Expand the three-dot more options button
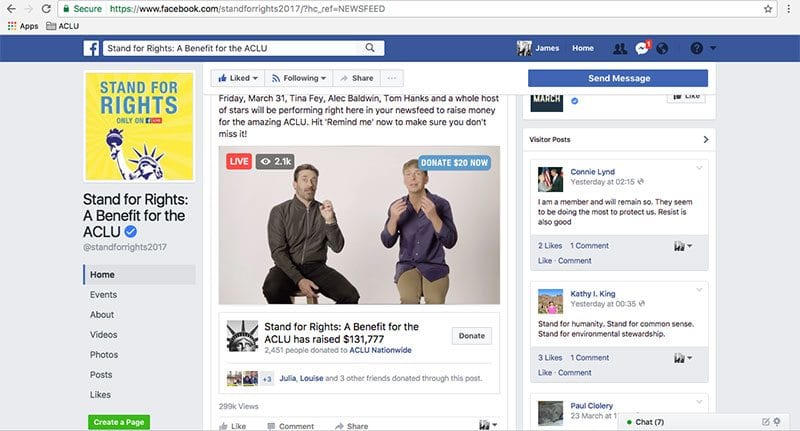The width and height of the screenshot is (800, 431). [392, 78]
